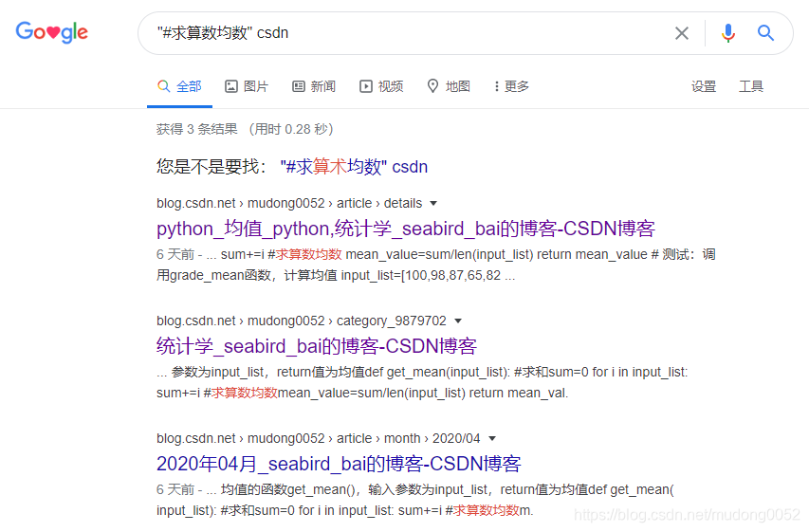This screenshot has width=809, height=532.
Task: Start voice search with microphone icon
Action: 728,33
